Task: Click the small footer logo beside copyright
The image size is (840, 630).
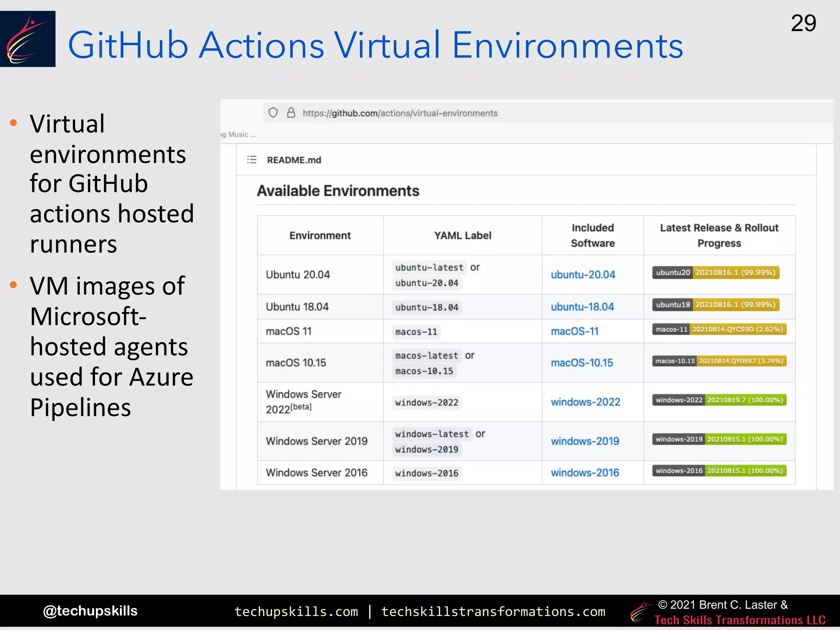Action: click(641, 611)
